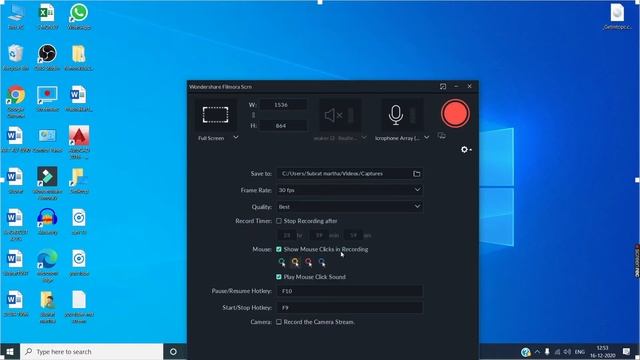640x360 pixels.
Task: Click the record timer minutes field
Action: tap(319, 235)
